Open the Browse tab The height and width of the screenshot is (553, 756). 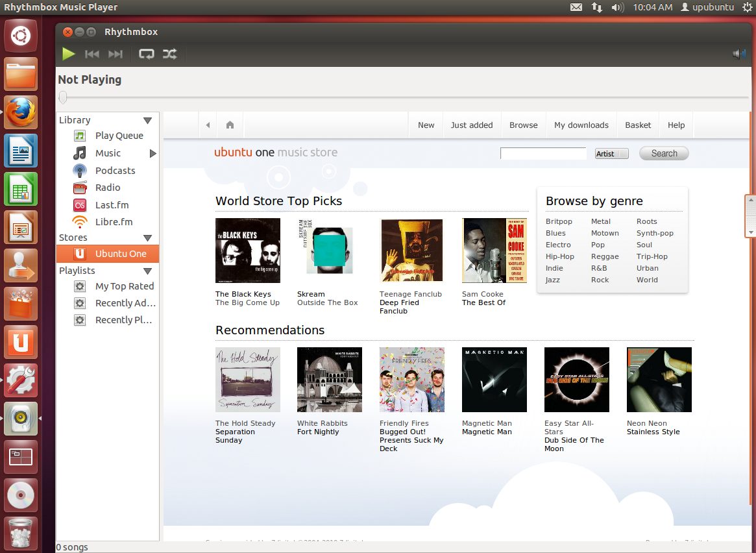coord(524,125)
